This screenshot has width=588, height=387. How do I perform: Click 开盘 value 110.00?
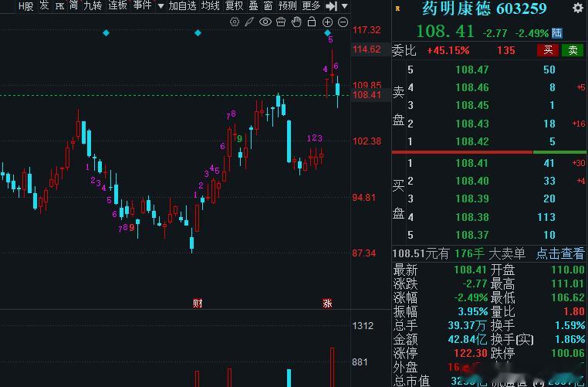point(568,270)
